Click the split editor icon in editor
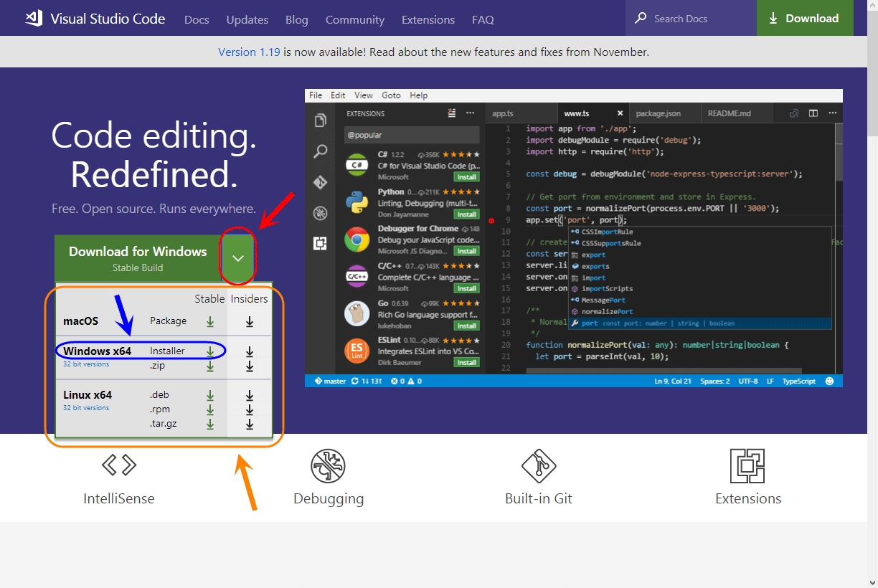Viewport: 878px width, 588px height. pyautogui.click(x=813, y=113)
